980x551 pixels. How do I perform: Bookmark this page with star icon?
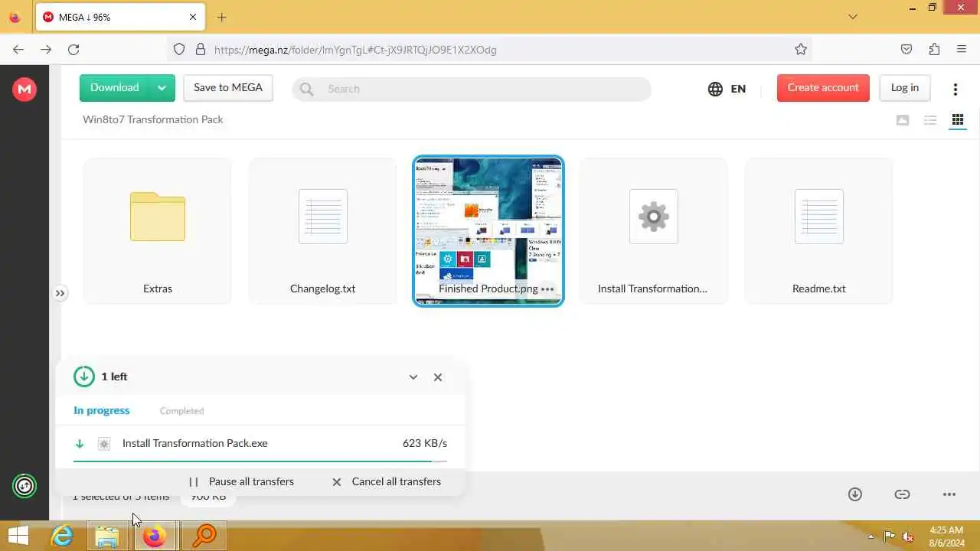[801, 50]
